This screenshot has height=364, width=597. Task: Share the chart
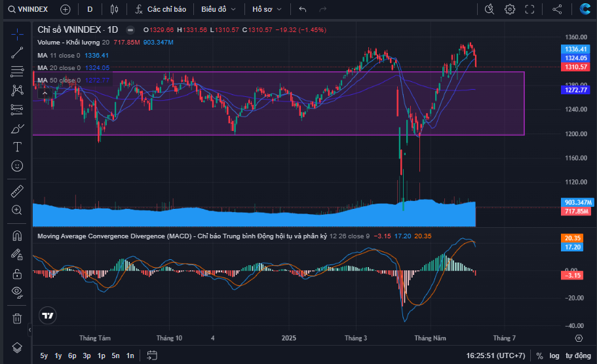point(557,9)
